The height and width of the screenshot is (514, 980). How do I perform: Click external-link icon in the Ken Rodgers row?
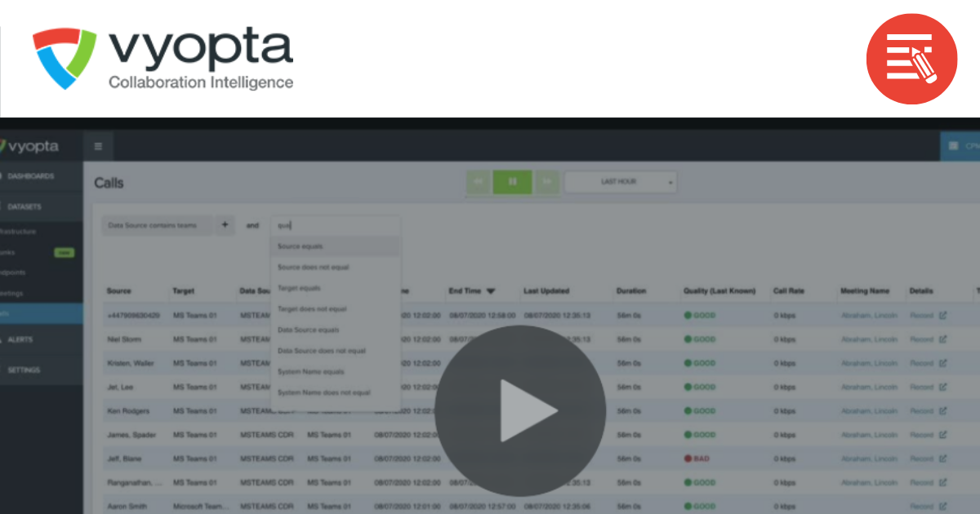click(942, 410)
